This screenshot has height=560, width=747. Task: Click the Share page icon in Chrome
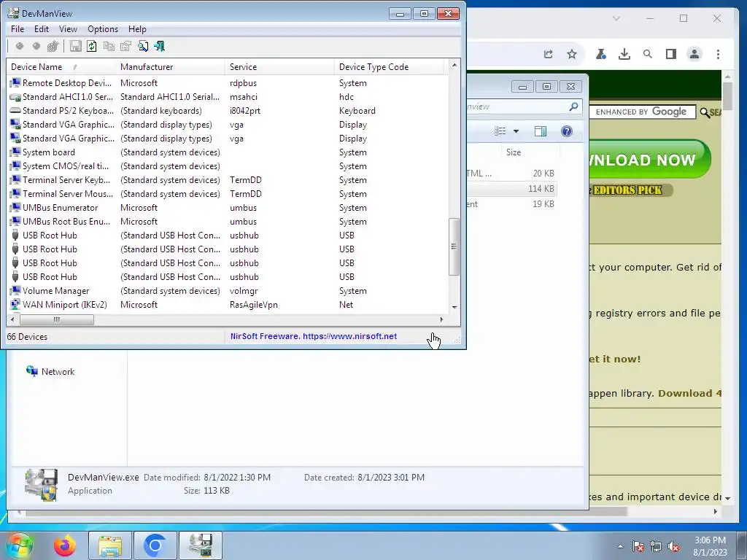pos(549,54)
